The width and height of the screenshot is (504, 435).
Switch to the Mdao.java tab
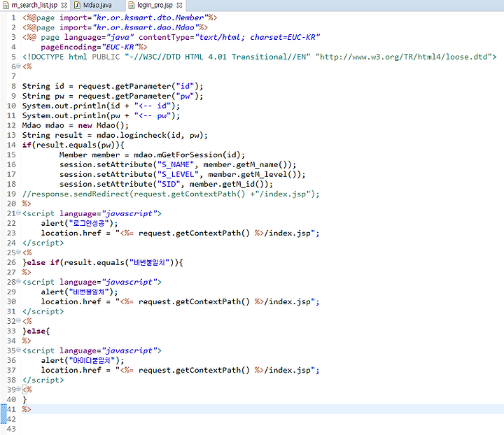pyautogui.click(x=97, y=5)
